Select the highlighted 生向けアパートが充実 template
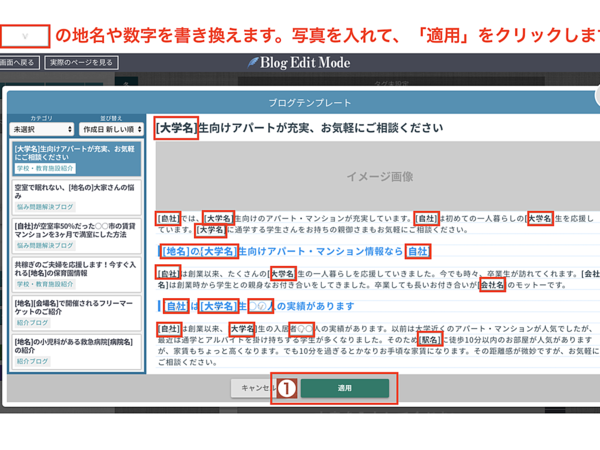This screenshot has height=450, width=600. (75, 155)
